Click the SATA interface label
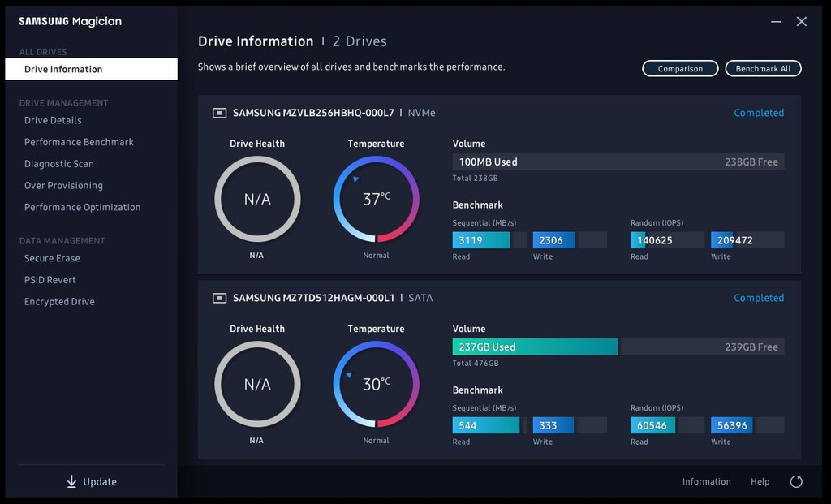831x504 pixels. coord(420,298)
